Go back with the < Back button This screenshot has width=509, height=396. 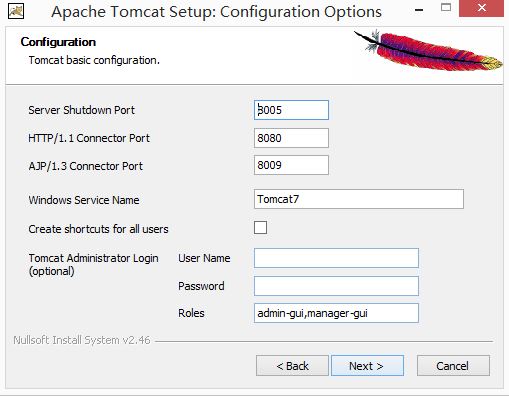(x=292, y=366)
